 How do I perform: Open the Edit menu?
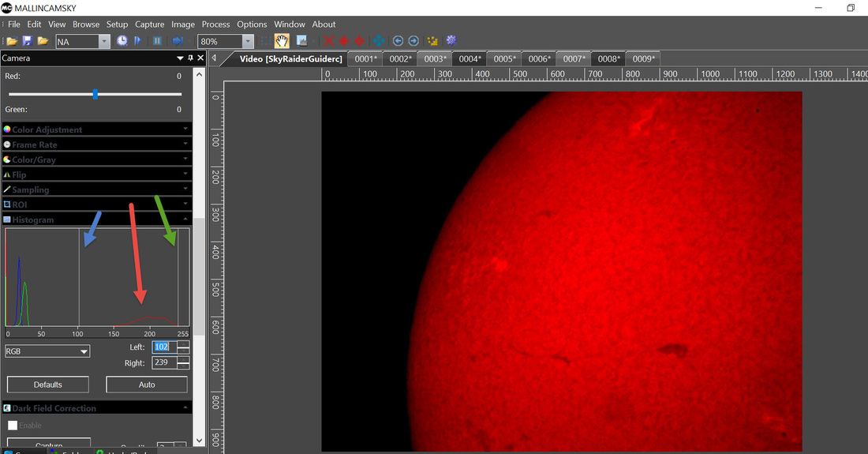pos(34,24)
